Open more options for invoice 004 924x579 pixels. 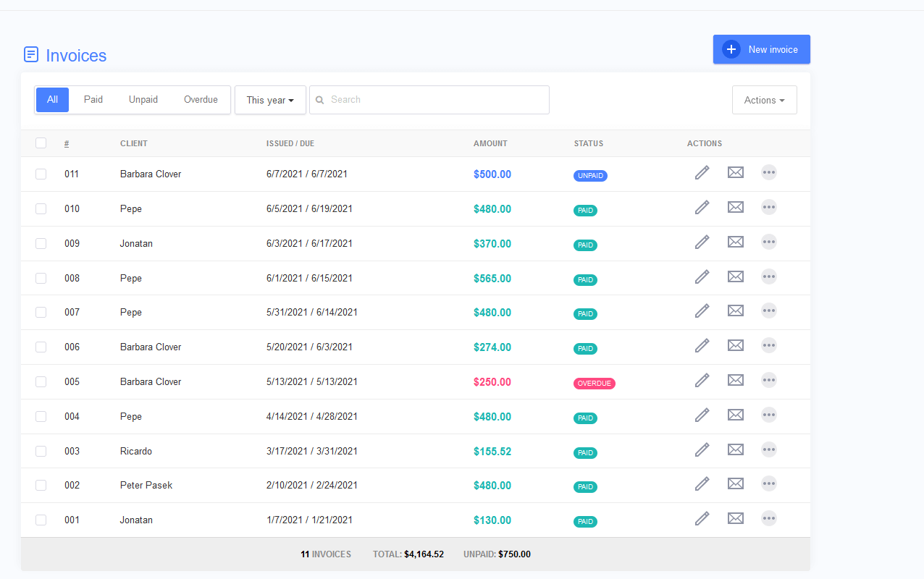click(x=769, y=415)
